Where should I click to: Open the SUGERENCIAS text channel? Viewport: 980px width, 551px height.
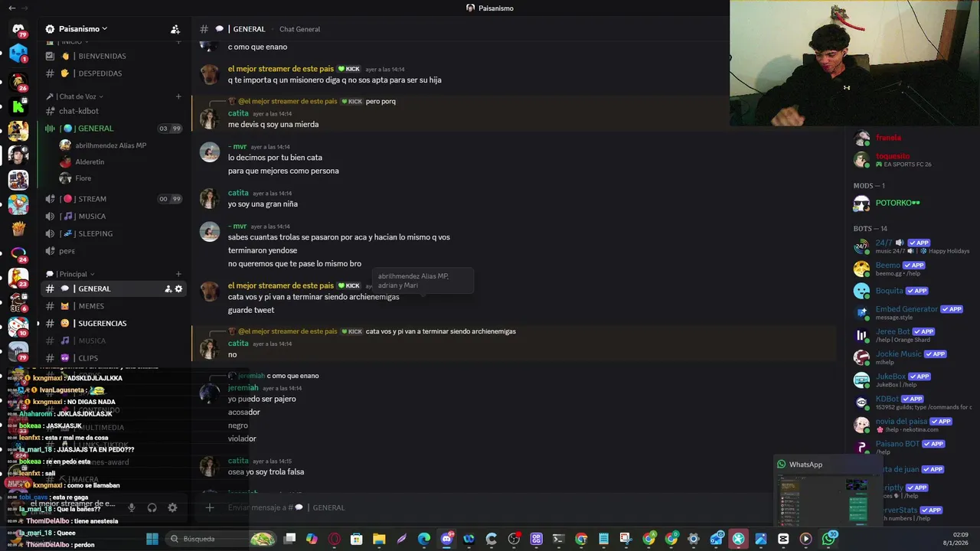point(115,324)
